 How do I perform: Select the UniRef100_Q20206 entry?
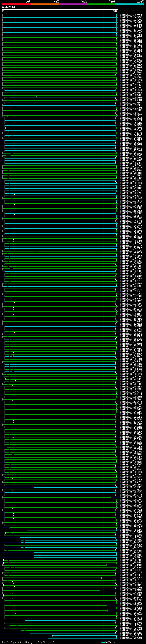(x=131, y=588)
